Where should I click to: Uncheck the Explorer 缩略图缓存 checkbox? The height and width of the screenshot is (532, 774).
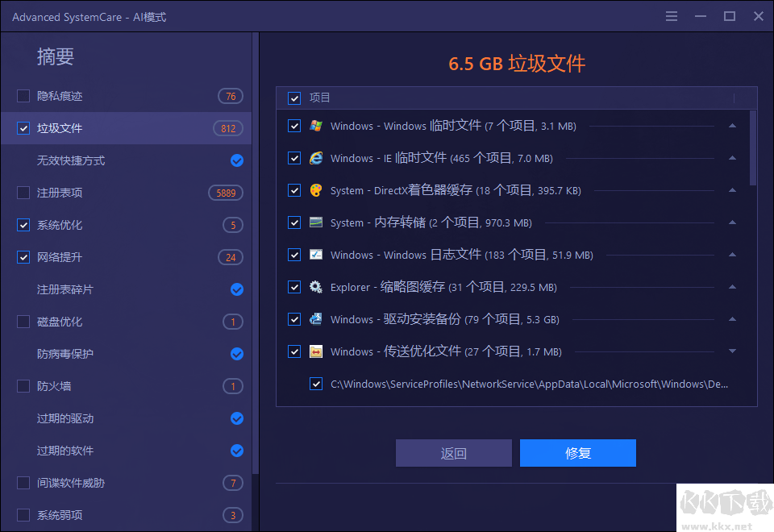294,287
